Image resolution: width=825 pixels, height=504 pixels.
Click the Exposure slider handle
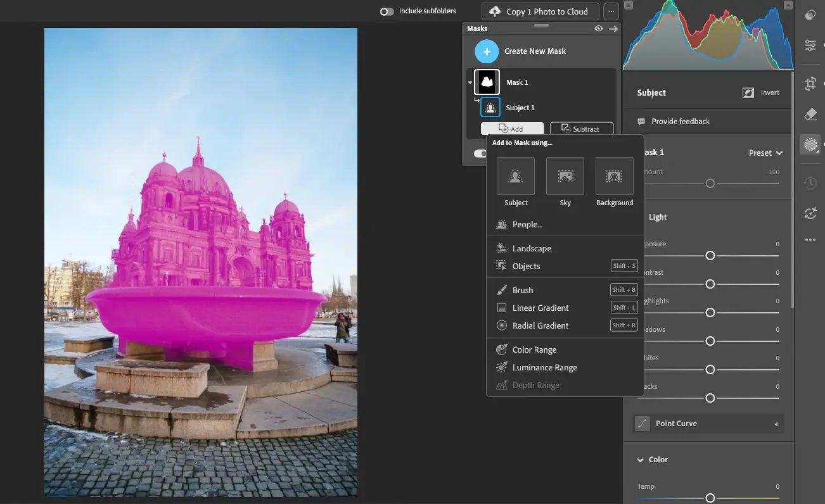(x=710, y=256)
